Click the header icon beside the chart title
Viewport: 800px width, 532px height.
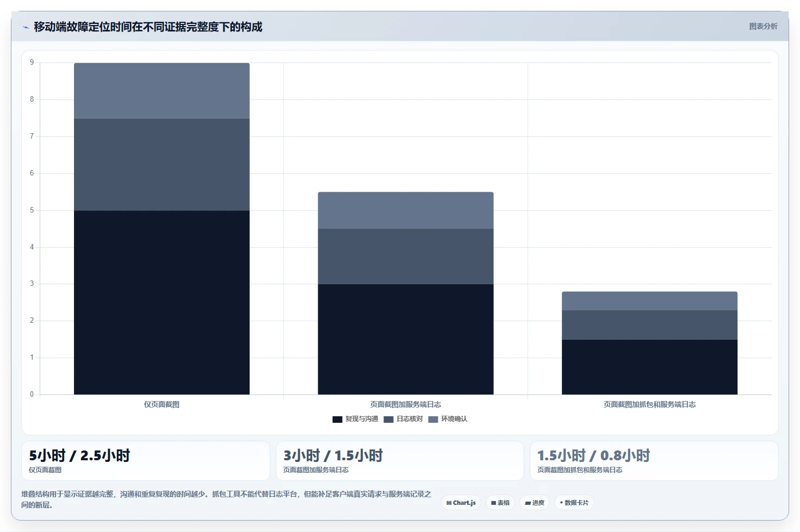click(26, 27)
